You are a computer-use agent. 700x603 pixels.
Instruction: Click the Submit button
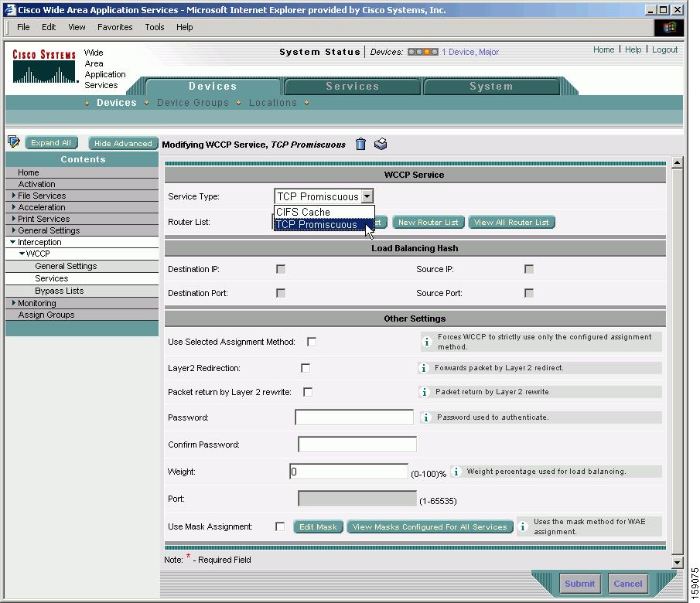coord(580,584)
